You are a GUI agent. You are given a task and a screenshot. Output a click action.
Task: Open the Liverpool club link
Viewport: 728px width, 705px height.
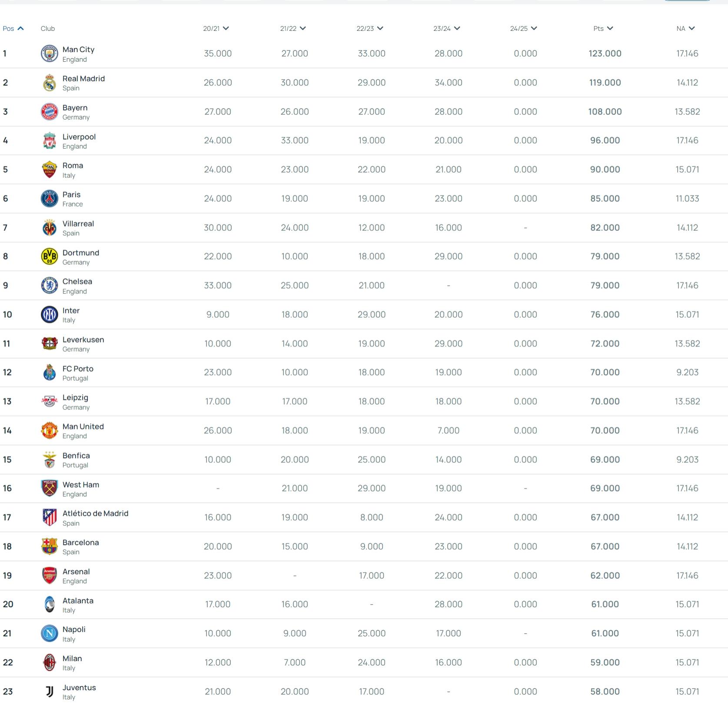tap(79, 137)
